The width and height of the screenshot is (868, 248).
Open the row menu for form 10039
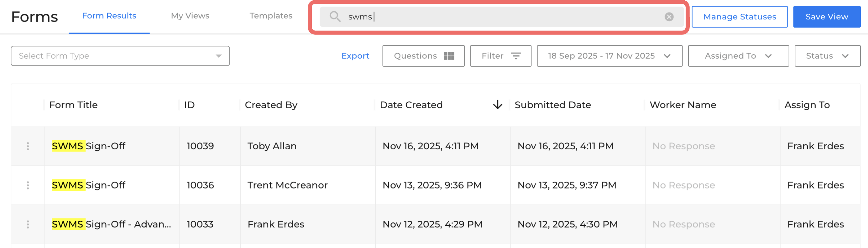[28, 146]
